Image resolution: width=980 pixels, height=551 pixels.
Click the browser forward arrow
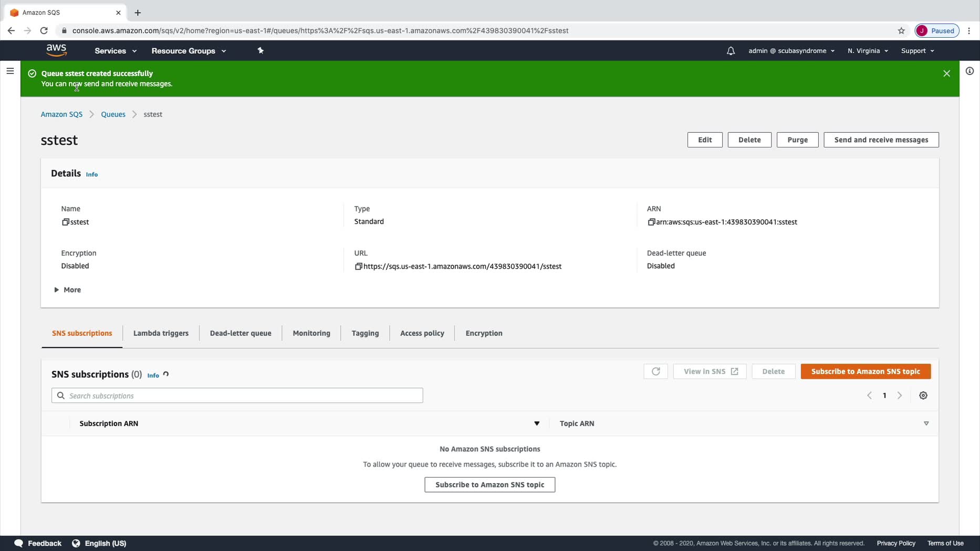click(27, 30)
